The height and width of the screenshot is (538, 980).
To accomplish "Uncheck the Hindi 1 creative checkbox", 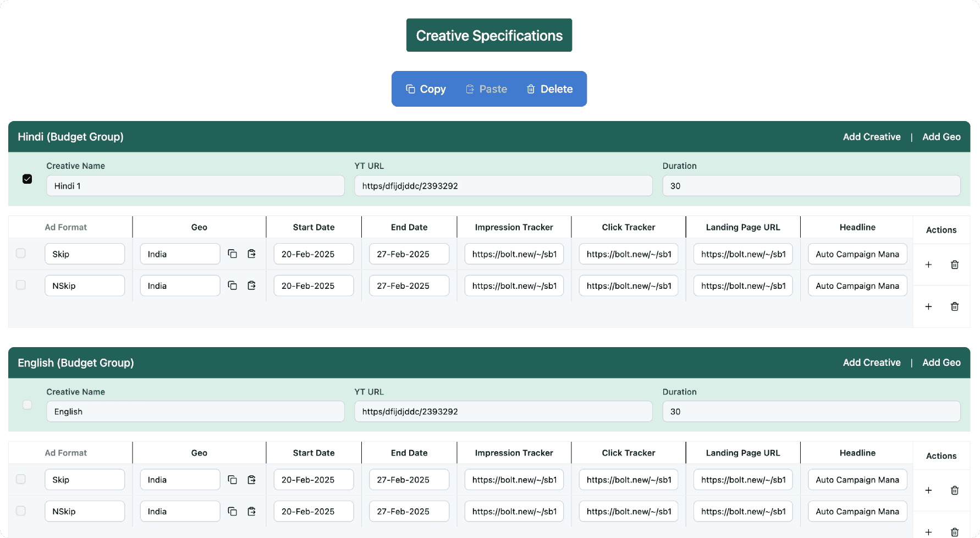I will pos(27,179).
